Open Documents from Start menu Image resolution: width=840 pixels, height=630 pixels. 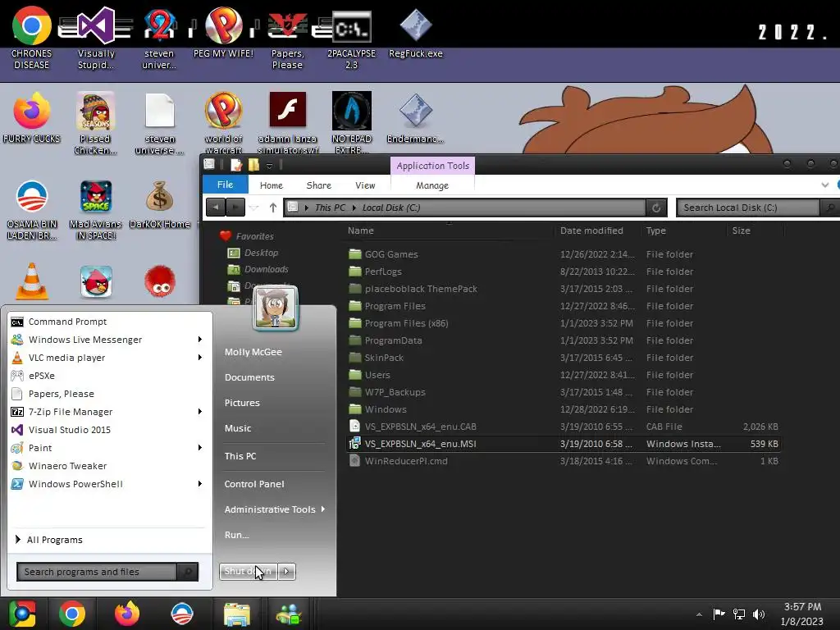(x=249, y=377)
